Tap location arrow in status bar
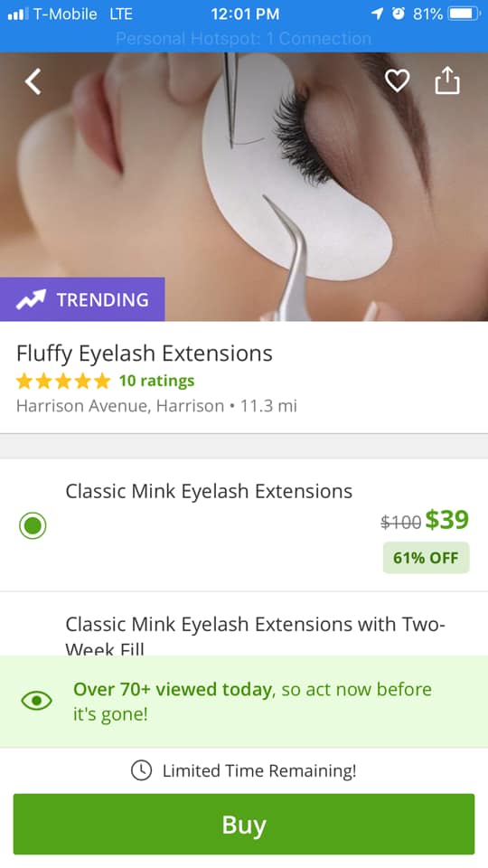 click(378, 14)
